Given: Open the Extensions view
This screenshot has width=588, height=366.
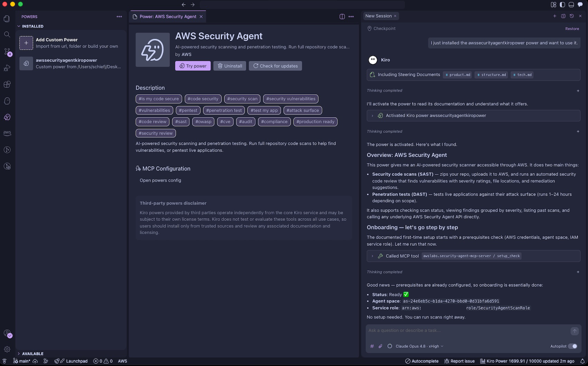Looking at the screenshot, I should click(x=7, y=84).
